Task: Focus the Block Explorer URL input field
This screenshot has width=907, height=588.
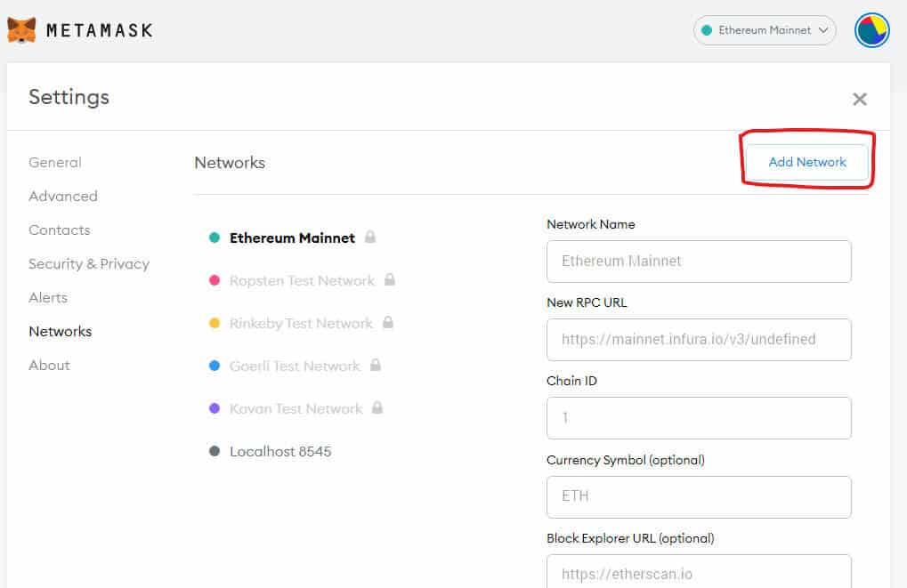Action: click(699, 572)
